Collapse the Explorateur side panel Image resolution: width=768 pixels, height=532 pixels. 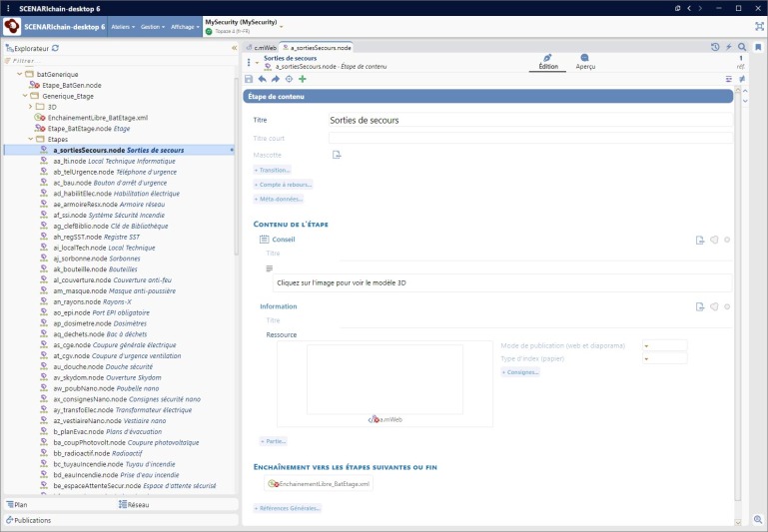(x=234, y=47)
